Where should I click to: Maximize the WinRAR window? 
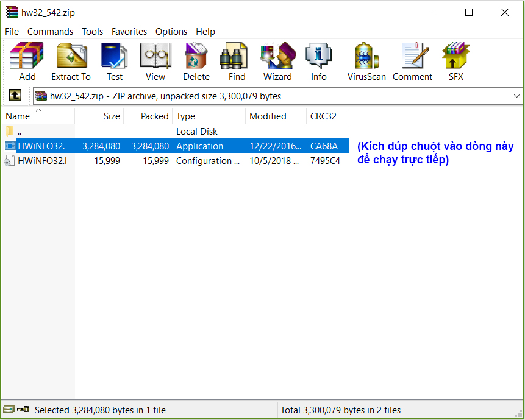[x=469, y=12]
